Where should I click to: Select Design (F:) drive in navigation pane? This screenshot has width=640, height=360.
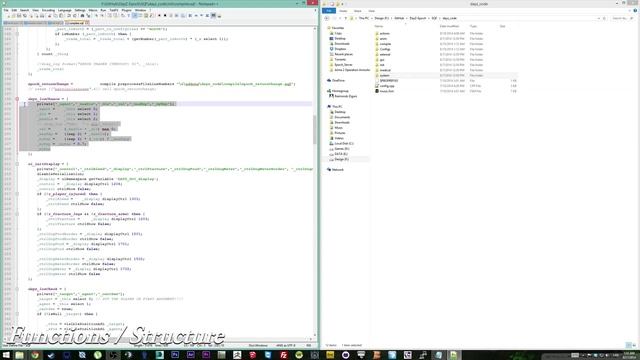341,159
